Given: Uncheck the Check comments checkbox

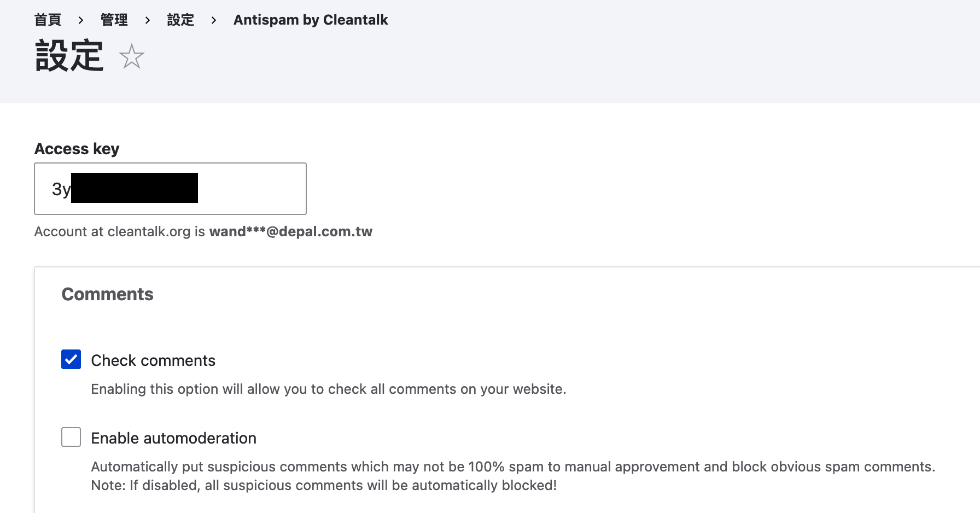Looking at the screenshot, I should click(x=71, y=359).
